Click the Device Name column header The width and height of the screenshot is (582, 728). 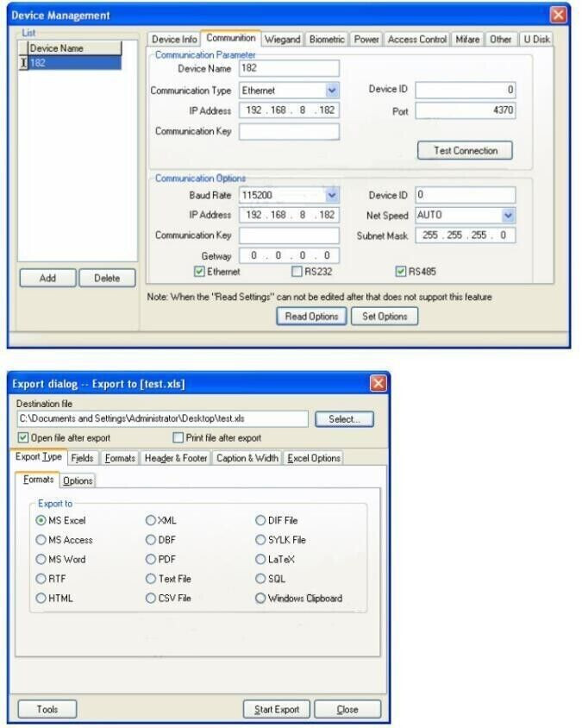pyautogui.click(x=74, y=47)
